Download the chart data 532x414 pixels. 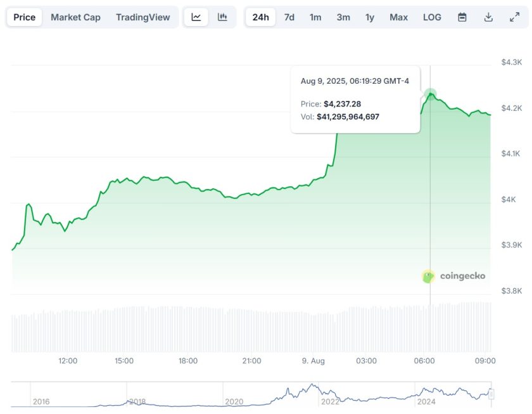(488, 17)
